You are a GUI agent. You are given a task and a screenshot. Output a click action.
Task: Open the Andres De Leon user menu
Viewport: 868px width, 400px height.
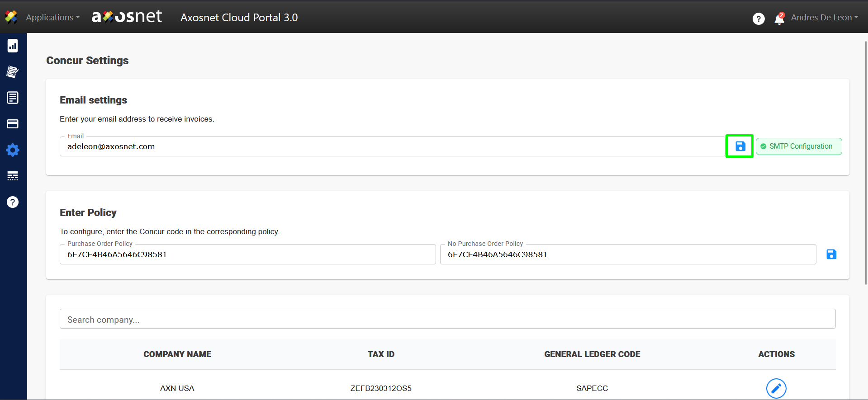824,18
